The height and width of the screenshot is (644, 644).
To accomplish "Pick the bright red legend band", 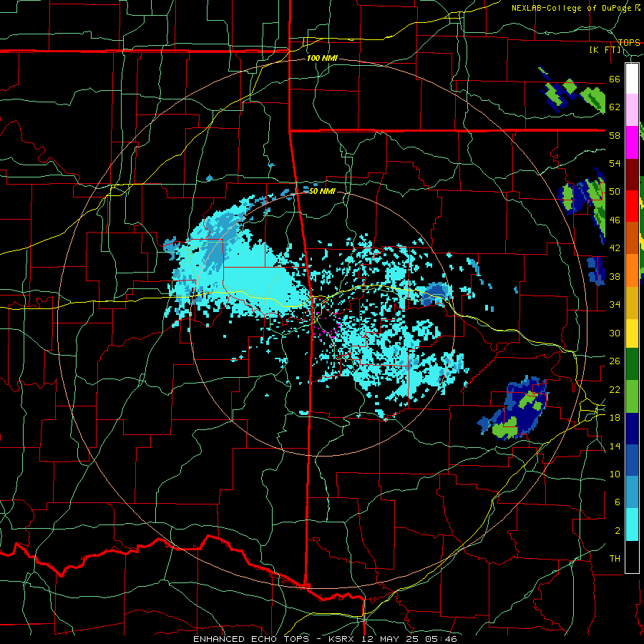I will coord(632,206).
